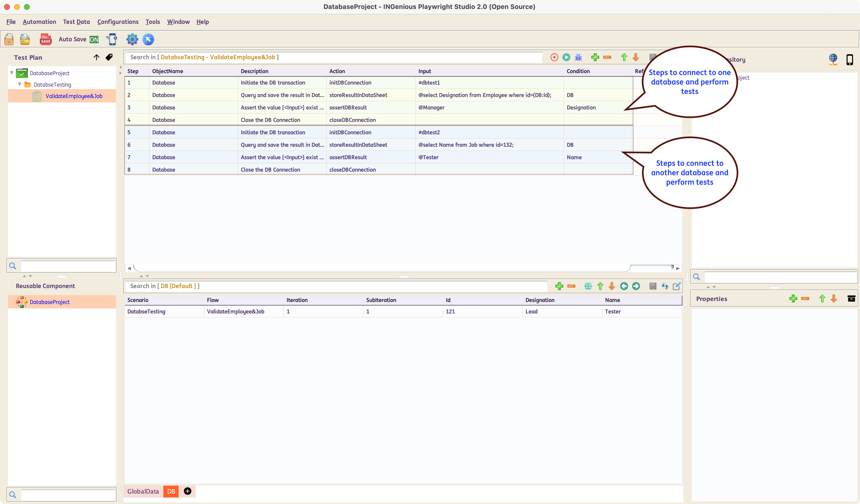Viewport: 860px width, 504px height.
Task: Start recording with the red record icon
Action: [x=554, y=57]
